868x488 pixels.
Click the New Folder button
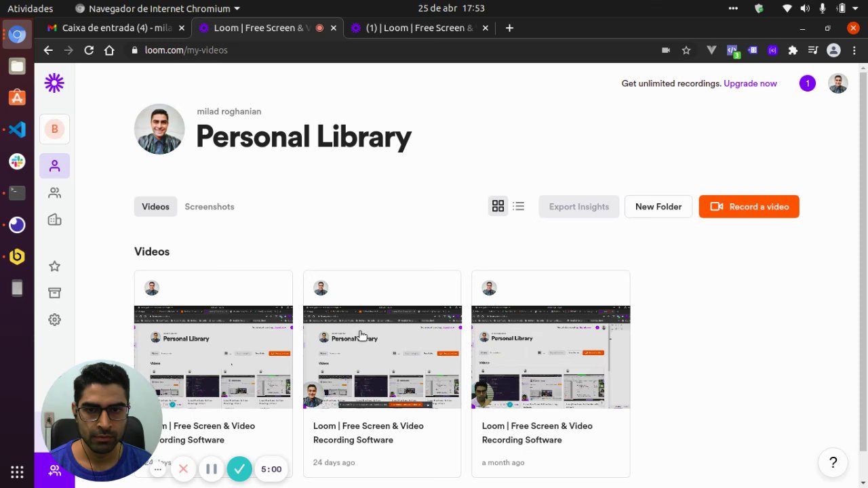coord(658,207)
